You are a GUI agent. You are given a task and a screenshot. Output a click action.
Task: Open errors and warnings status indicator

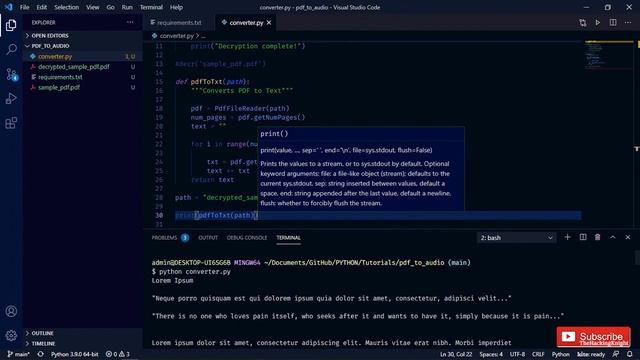118,354
